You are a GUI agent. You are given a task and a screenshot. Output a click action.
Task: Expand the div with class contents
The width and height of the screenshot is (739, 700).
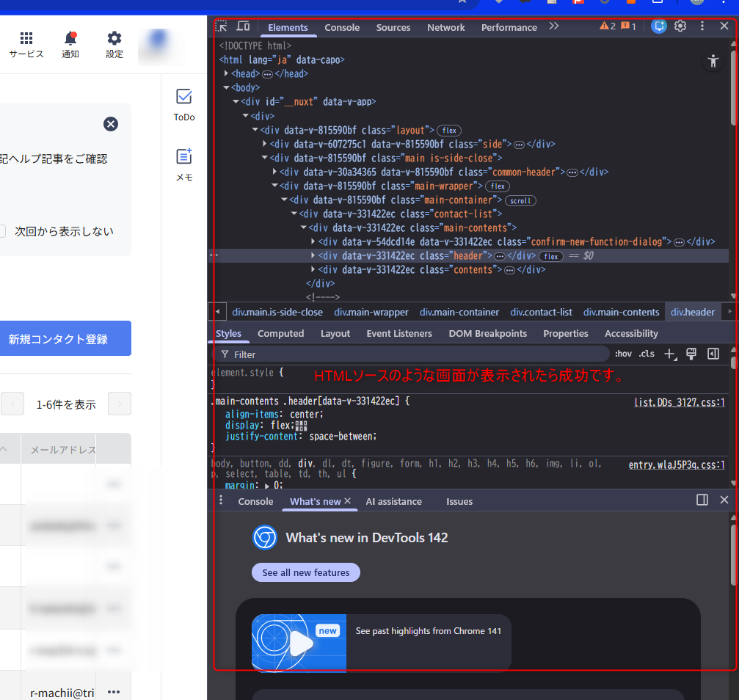click(313, 269)
